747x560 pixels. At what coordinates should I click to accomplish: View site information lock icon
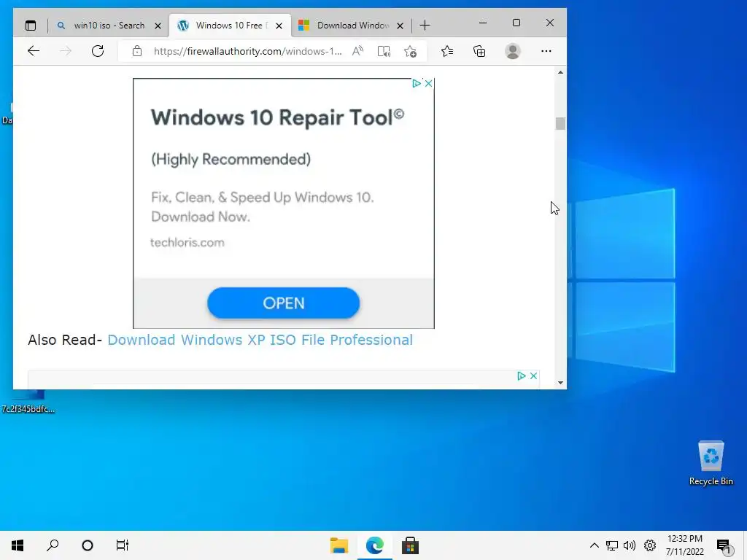[137, 51]
